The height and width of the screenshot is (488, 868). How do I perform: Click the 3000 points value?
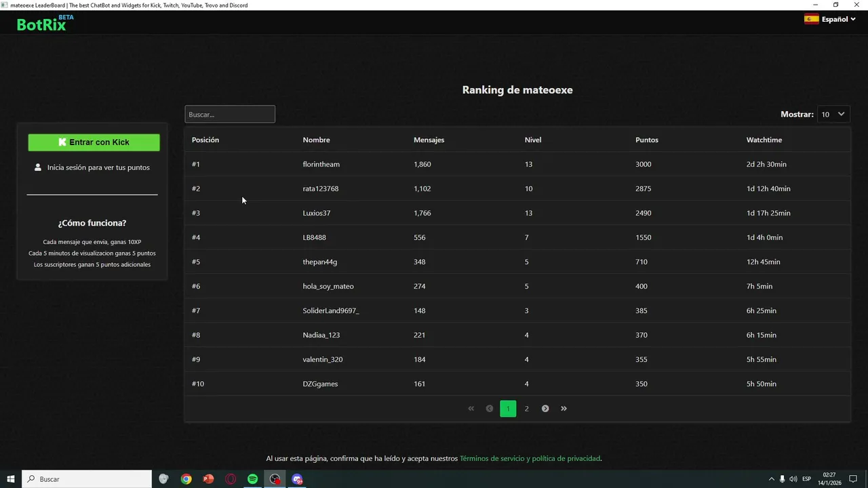point(644,164)
